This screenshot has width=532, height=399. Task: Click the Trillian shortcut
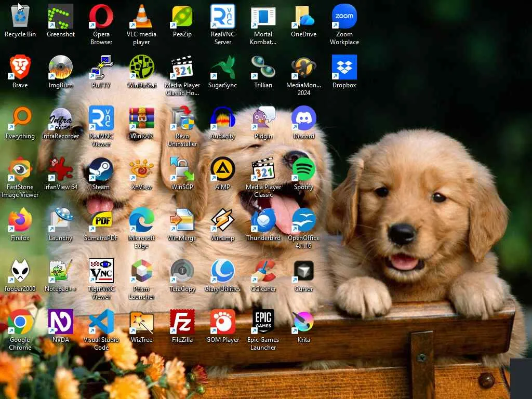coord(263,67)
